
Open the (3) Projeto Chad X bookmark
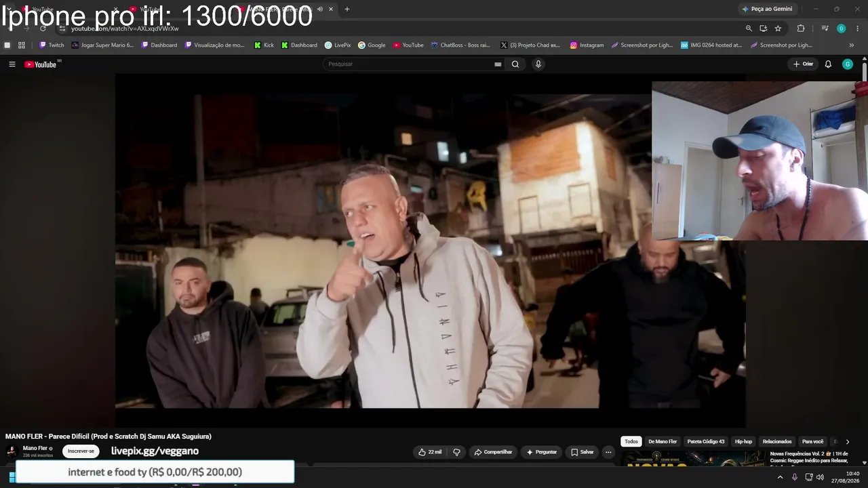pos(530,45)
